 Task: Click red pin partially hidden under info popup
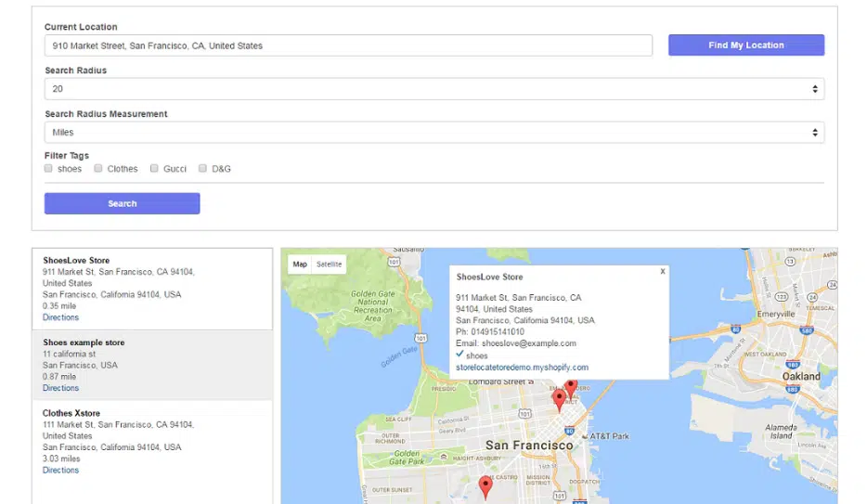tap(571, 386)
